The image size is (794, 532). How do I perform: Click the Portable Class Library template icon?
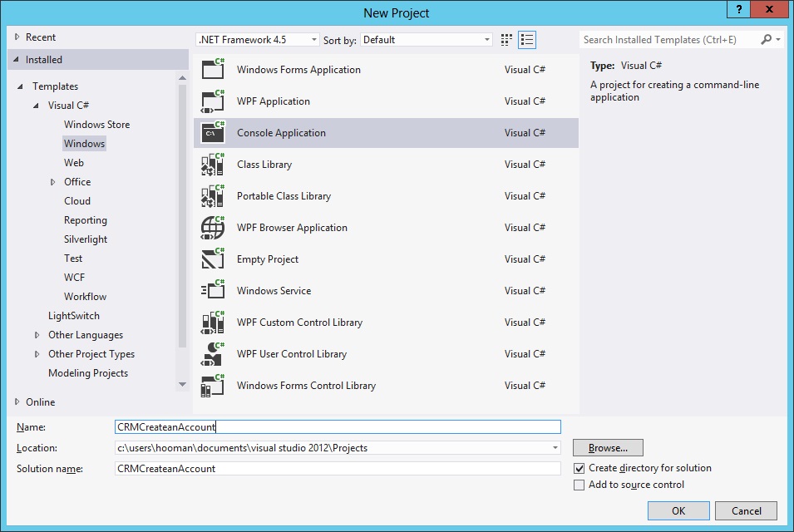(x=213, y=196)
